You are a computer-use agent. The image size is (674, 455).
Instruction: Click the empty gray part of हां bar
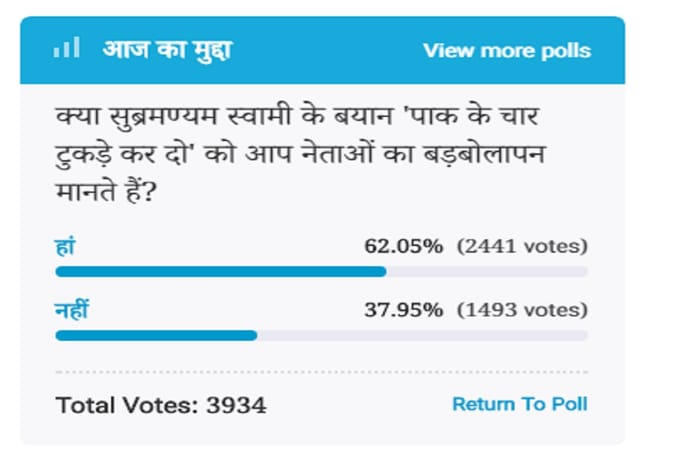pos(487,271)
